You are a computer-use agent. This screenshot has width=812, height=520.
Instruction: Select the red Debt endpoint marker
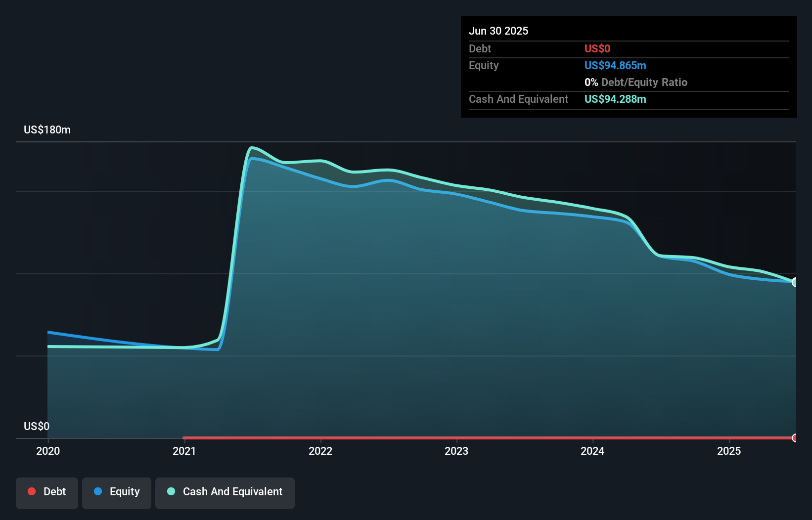click(795, 438)
